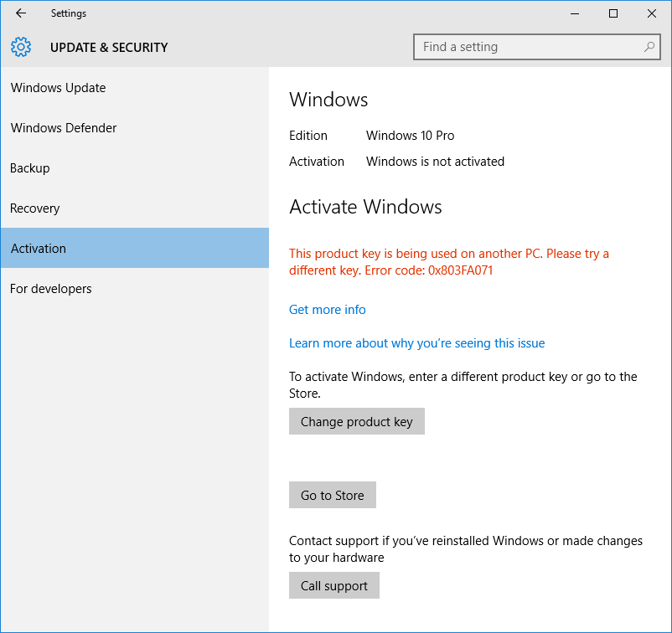Click the Windows 10 Pro edition text
This screenshot has height=633, width=672.
[410, 136]
